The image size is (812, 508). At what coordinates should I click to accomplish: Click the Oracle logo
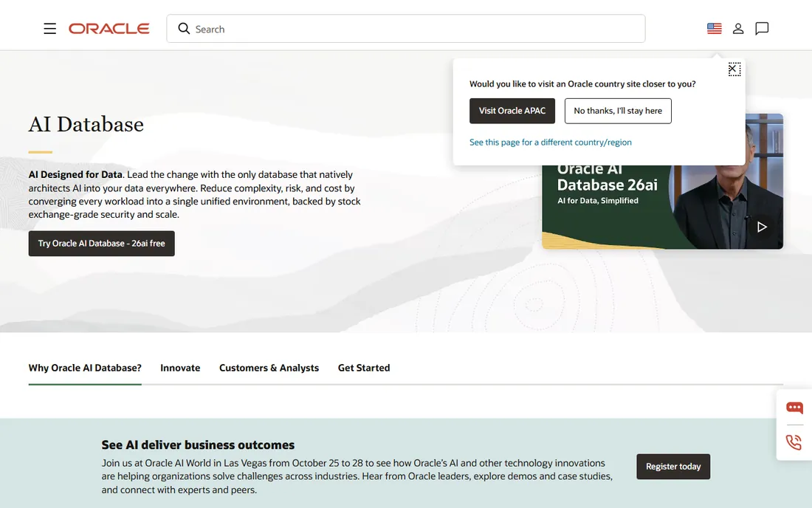[x=109, y=29]
